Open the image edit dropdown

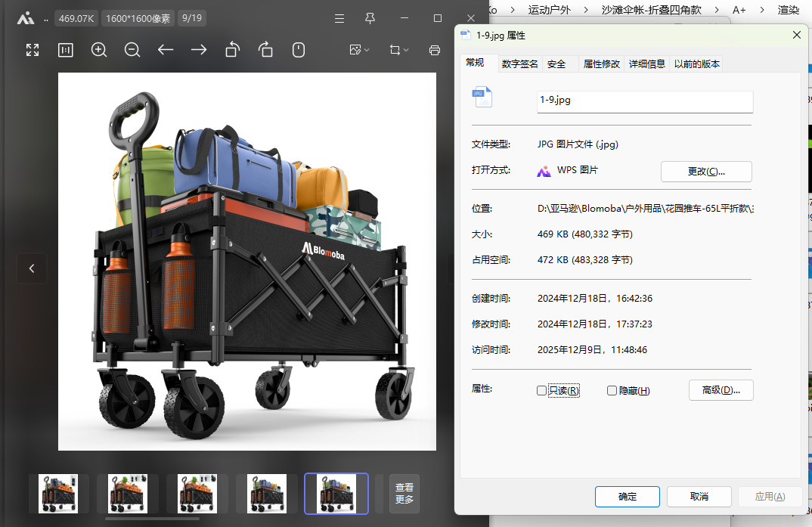tap(358, 50)
